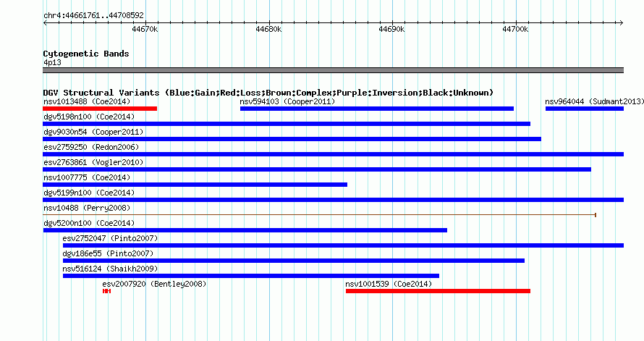644x341 pixels.
Task: Click the Cytogenetic Bands track title
Action: click(86, 54)
